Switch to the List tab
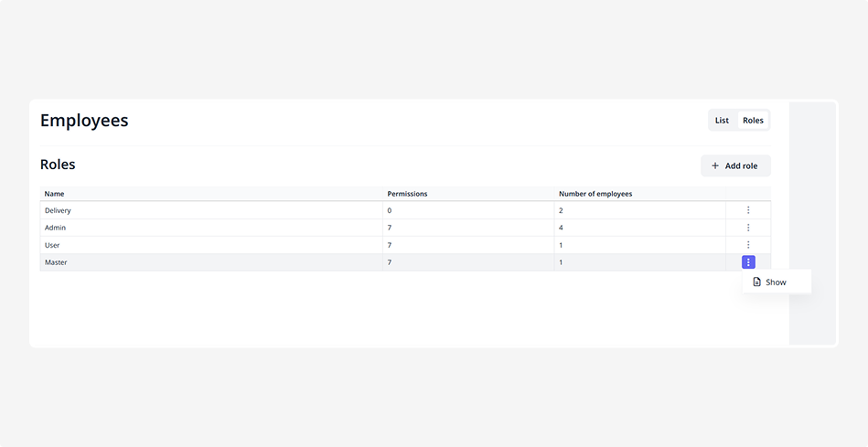Viewport: 868px width, 447px height. tap(722, 121)
